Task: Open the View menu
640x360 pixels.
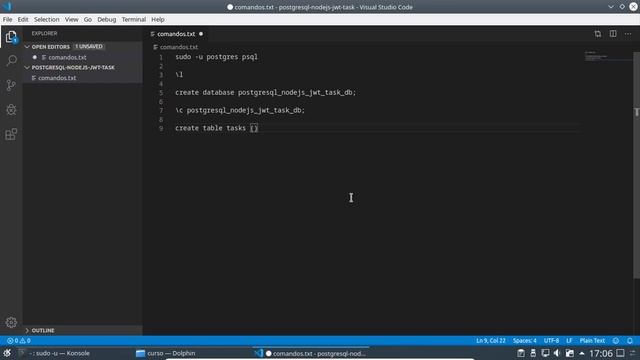Action: pos(71,19)
